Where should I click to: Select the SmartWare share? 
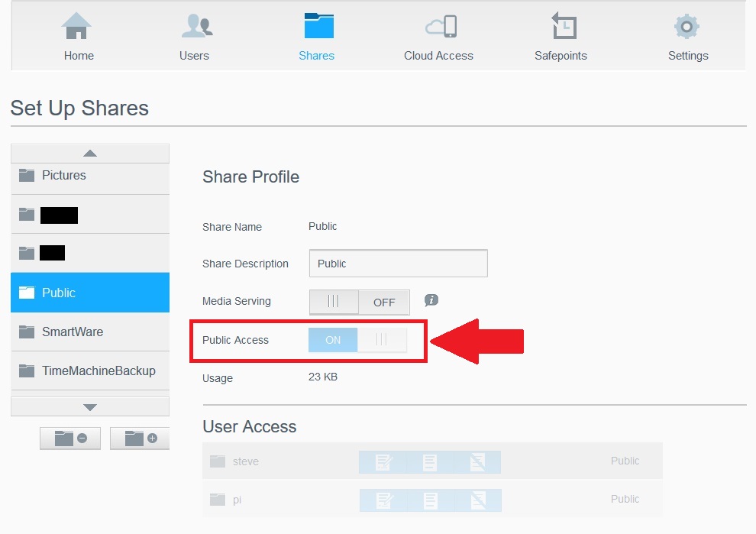point(90,332)
